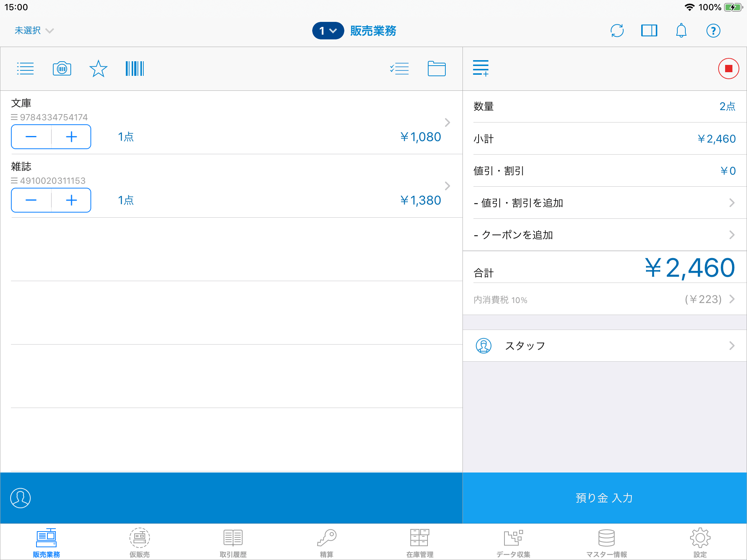Expand the register number 1 dropdown
Viewport: 747px width, 560px height.
pos(328,31)
